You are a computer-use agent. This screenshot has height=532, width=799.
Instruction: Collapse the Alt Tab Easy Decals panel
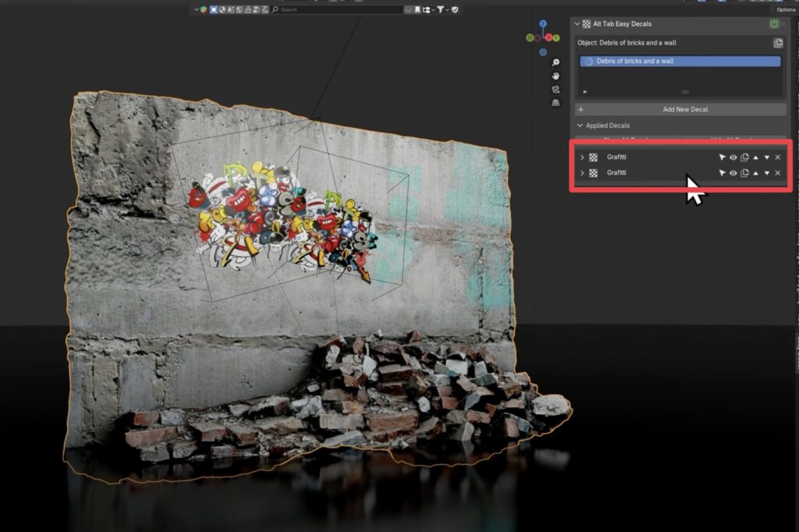(577, 24)
